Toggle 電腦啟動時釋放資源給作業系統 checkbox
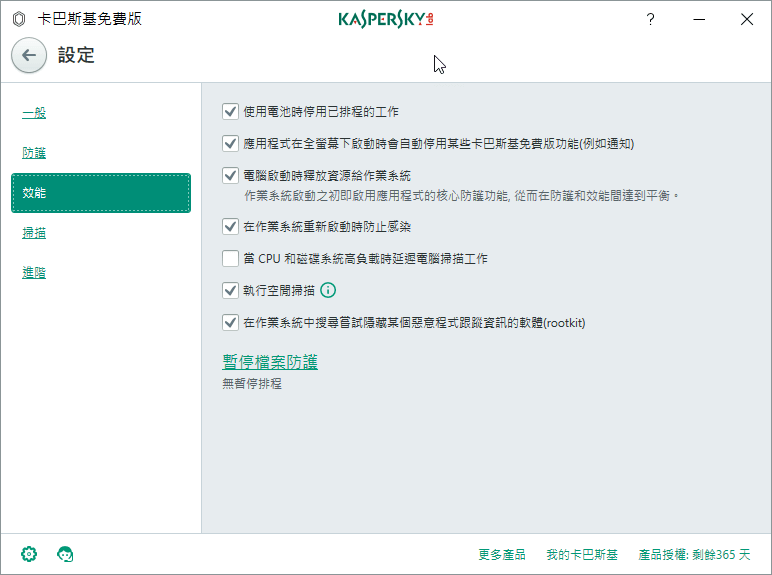The height and width of the screenshot is (575, 772). 230,176
